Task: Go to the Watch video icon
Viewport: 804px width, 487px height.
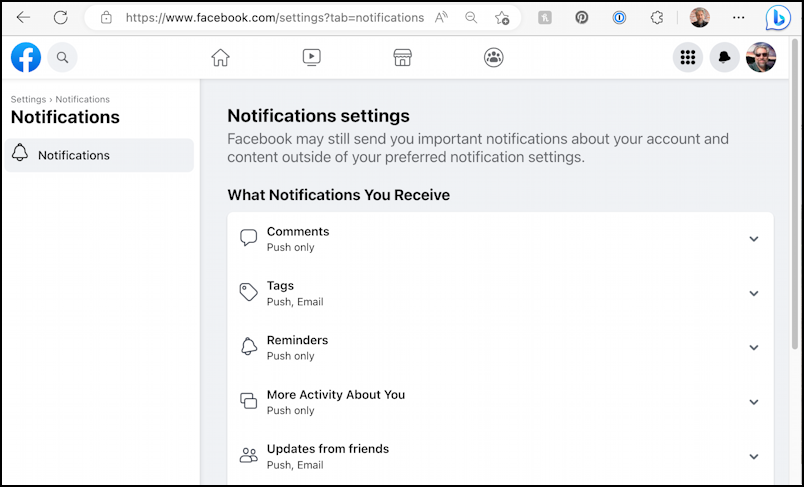Action: pos(311,57)
